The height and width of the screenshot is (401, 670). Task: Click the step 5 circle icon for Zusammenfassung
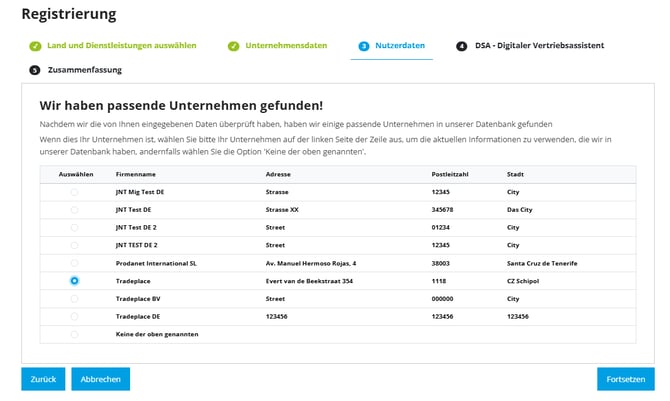point(35,71)
